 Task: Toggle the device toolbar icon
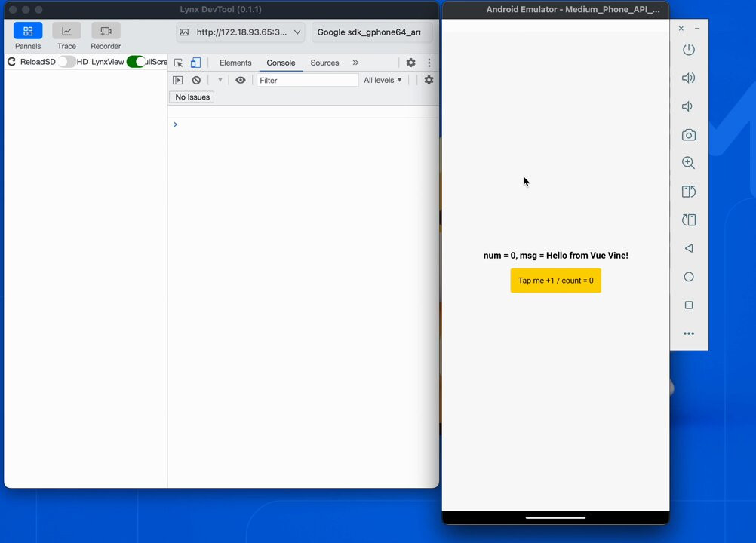195,63
